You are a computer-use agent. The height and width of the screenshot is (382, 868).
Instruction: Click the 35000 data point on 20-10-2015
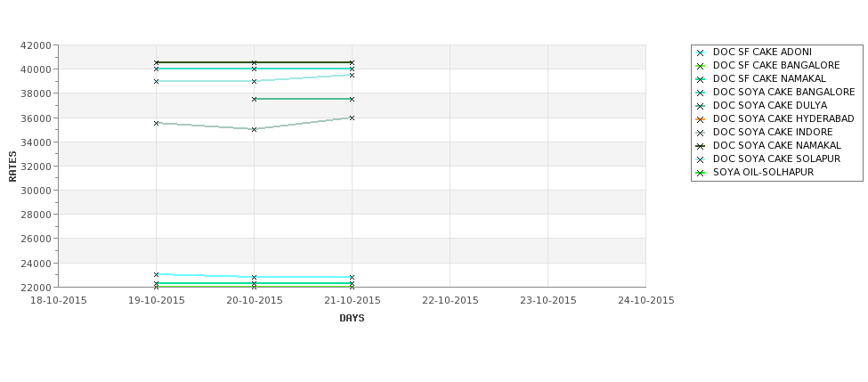click(x=254, y=129)
